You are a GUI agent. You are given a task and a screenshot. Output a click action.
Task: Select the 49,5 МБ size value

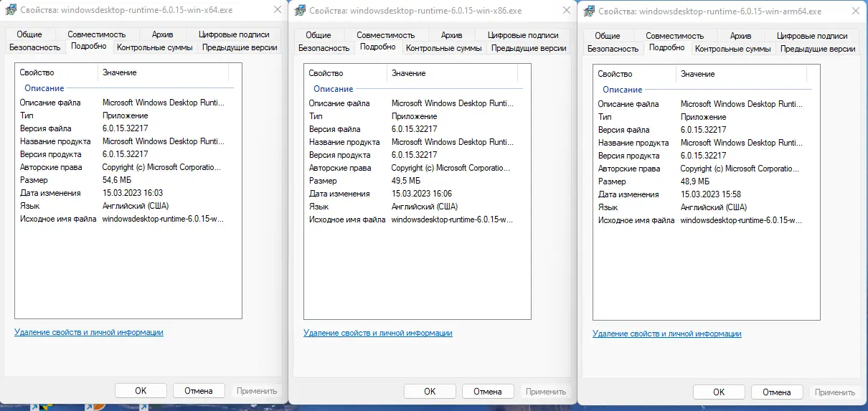pyautogui.click(x=406, y=181)
